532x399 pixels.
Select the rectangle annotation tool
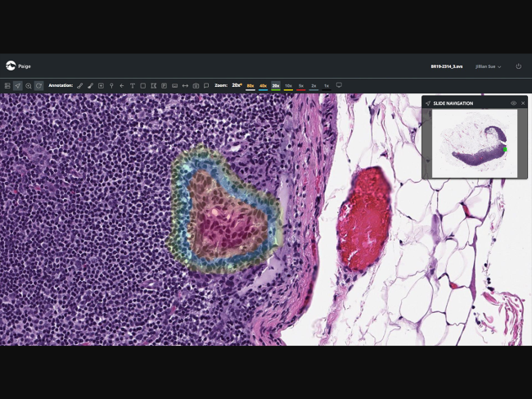pos(143,86)
